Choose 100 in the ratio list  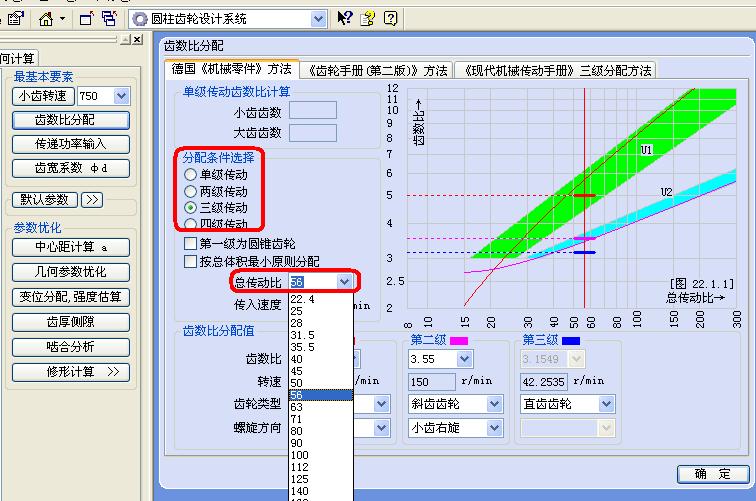(x=321, y=455)
